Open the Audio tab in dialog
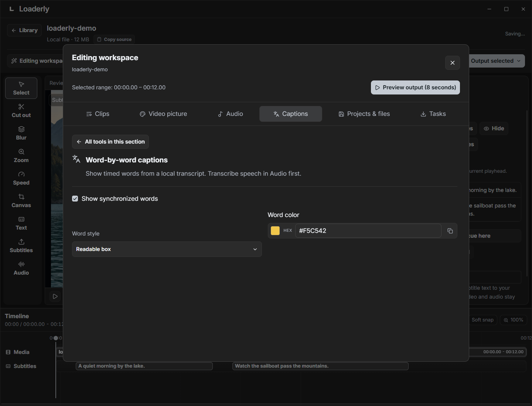Viewport: 532px width, 406px height. click(230, 114)
